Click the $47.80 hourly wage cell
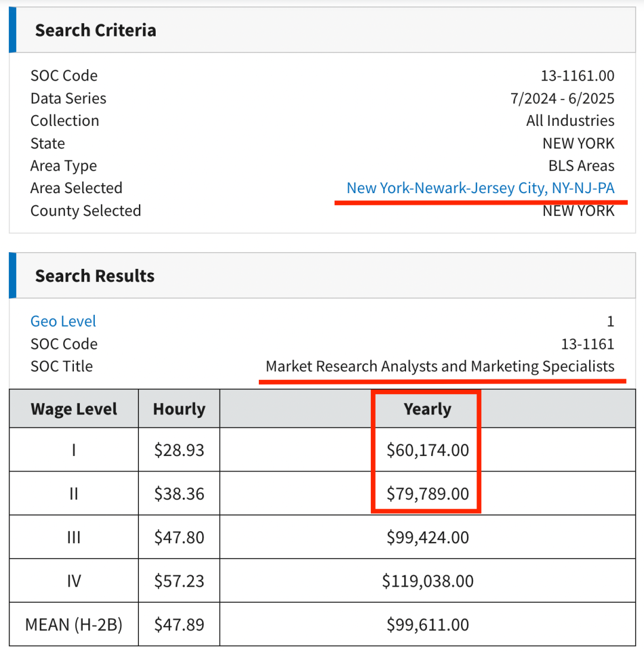This screenshot has height=651, width=644. [x=179, y=538]
